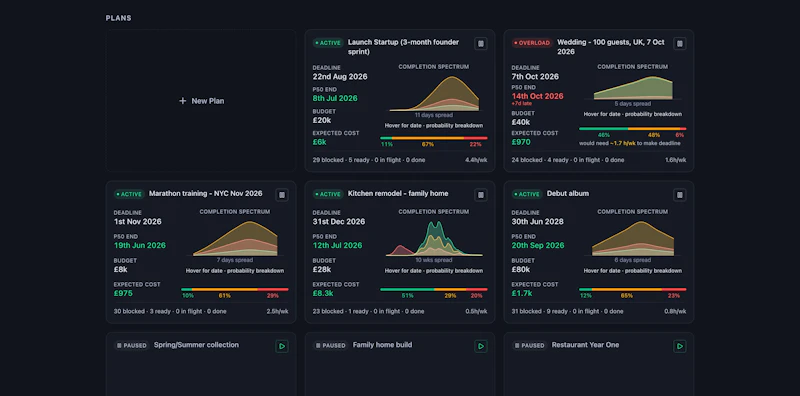Click the Wedding completion spectrum chart
Image resolution: width=800 pixels, height=396 pixels.
[x=633, y=88]
